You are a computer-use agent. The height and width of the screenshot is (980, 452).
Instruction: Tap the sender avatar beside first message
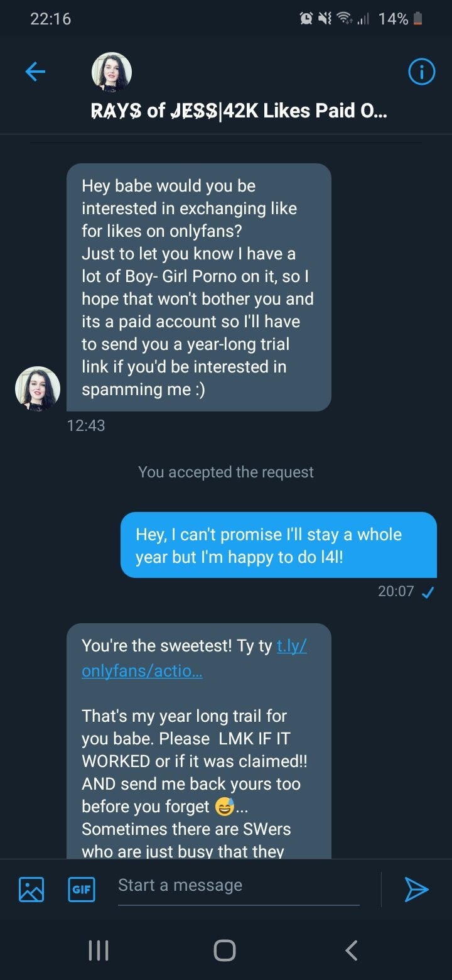[38, 388]
